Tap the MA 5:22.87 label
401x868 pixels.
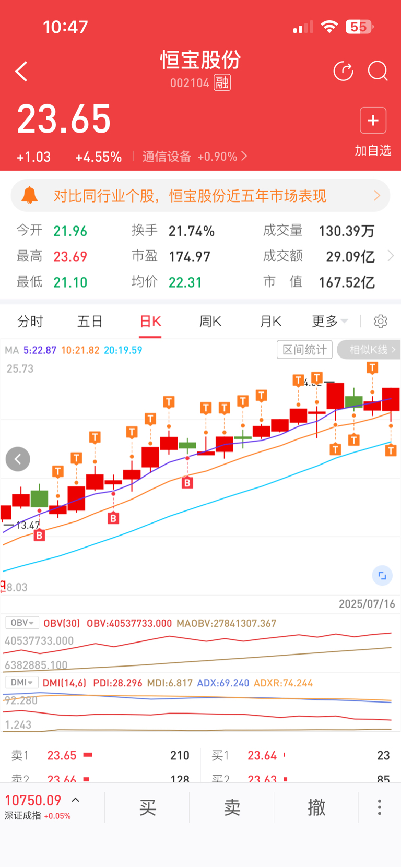tap(40, 350)
